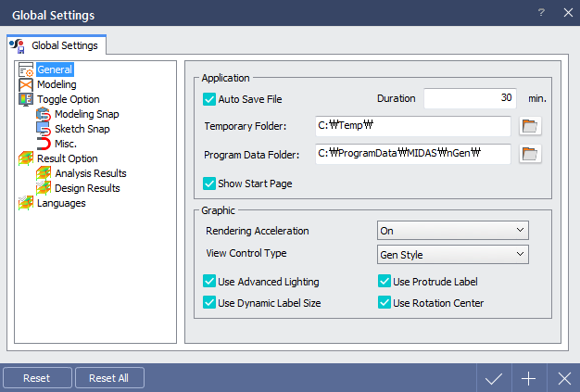Browse for Program Data Folder location
Image resolution: width=580 pixels, height=392 pixels.
point(530,154)
